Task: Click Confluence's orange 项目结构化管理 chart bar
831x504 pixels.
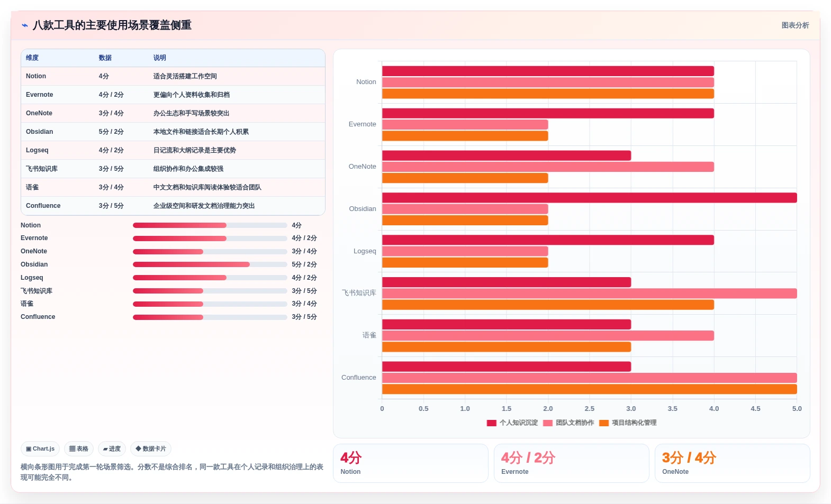Action: click(590, 389)
